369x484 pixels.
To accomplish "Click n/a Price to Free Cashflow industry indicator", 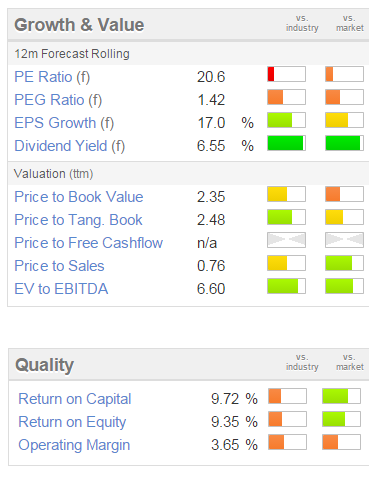I will (x=286, y=240).
